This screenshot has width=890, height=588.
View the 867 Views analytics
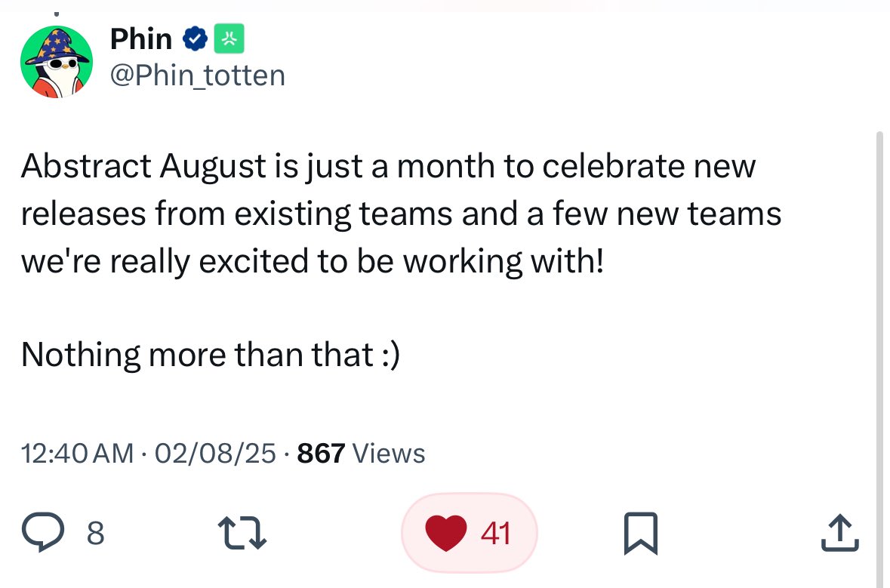coord(361,454)
